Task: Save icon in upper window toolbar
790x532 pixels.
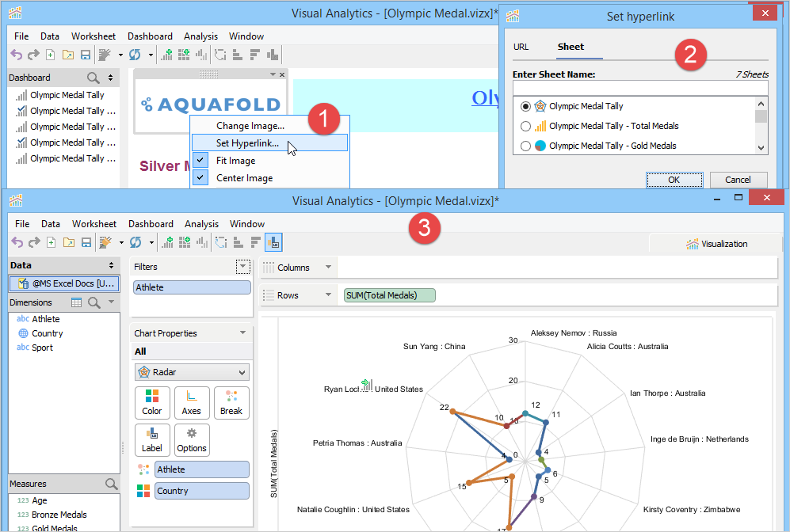Action: click(86, 55)
